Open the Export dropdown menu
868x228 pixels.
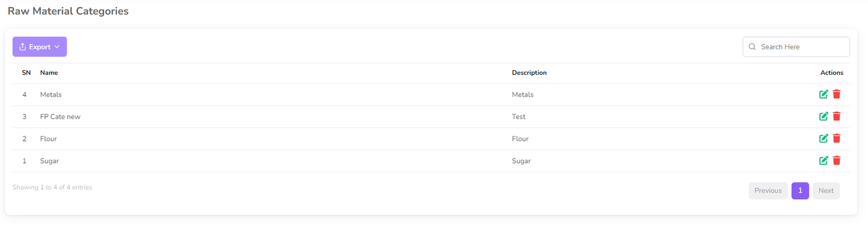pos(40,47)
